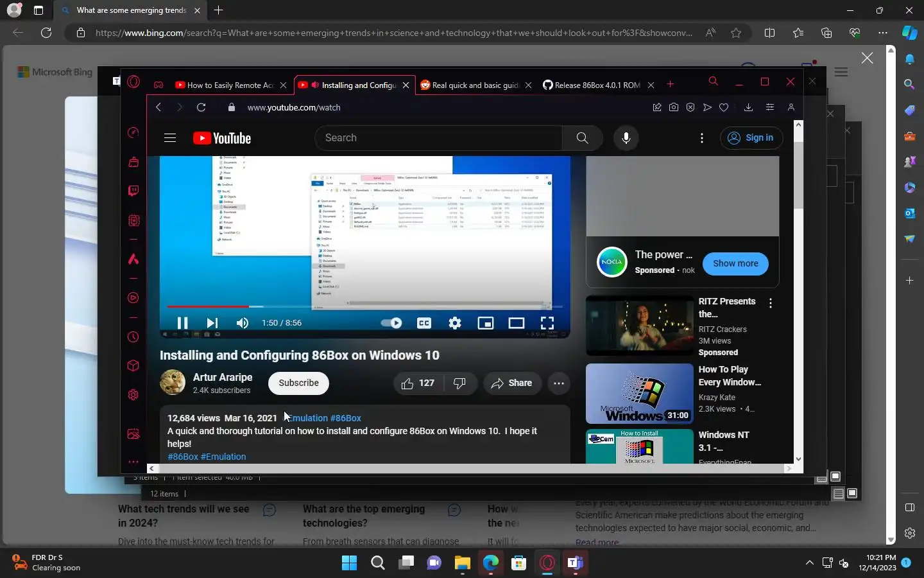The width and height of the screenshot is (924, 578).
Task: Switch the video to theater mode
Action: [517, 323]
